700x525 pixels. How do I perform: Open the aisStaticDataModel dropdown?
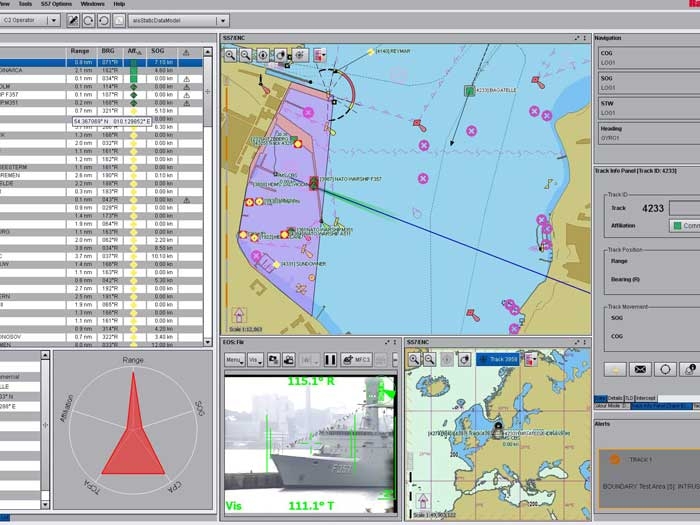tap(179, 21)
